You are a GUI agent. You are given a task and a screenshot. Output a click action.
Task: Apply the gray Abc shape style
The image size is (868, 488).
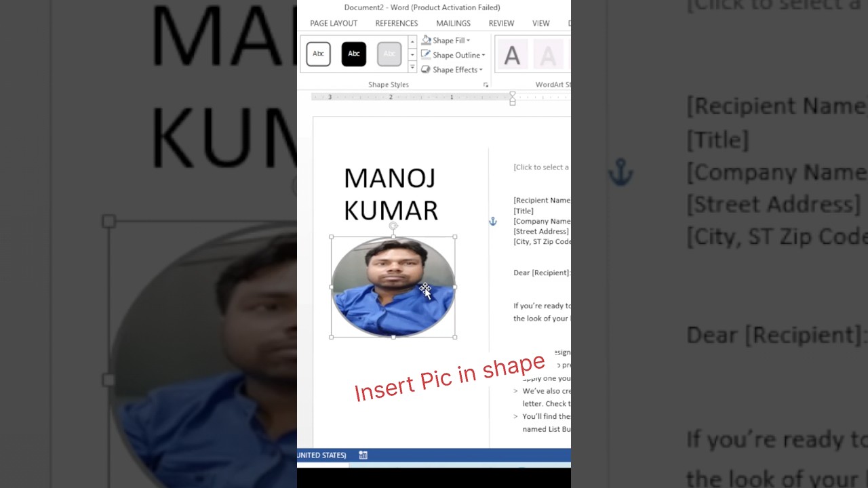click(389, 54)
